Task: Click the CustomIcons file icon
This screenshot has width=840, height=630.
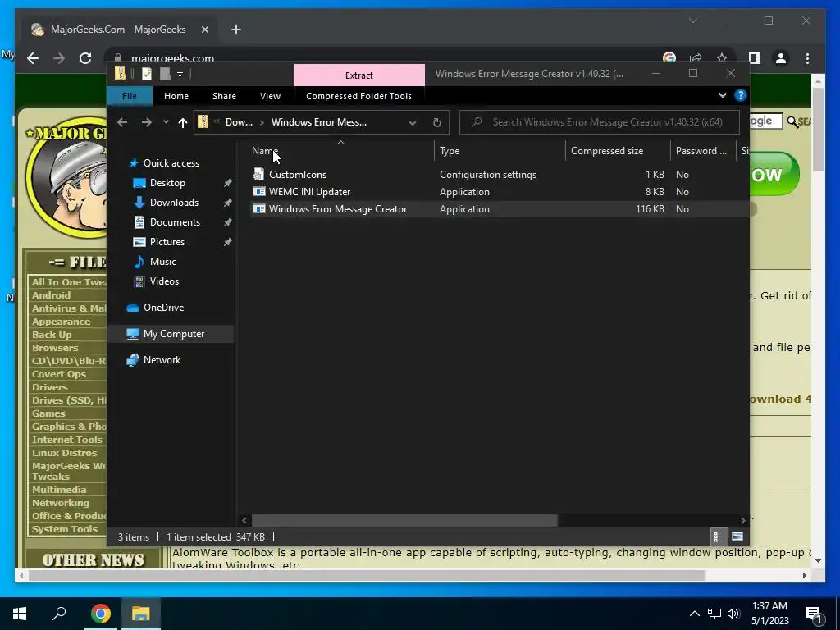Action: point(258,174)
